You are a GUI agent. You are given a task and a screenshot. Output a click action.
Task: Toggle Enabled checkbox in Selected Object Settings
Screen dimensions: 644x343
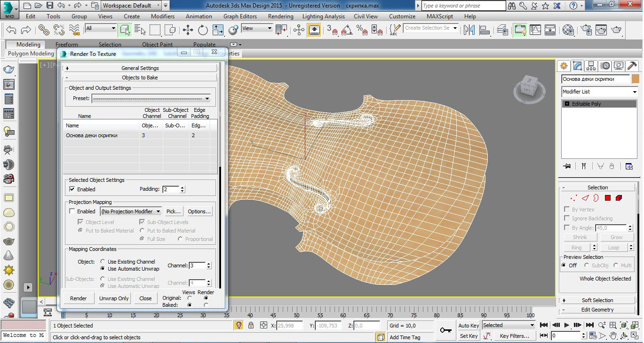[72, 189]
